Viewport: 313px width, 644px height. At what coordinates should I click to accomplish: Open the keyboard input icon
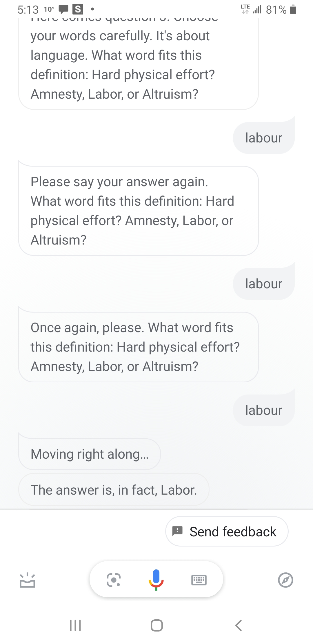tap(199, 580)
